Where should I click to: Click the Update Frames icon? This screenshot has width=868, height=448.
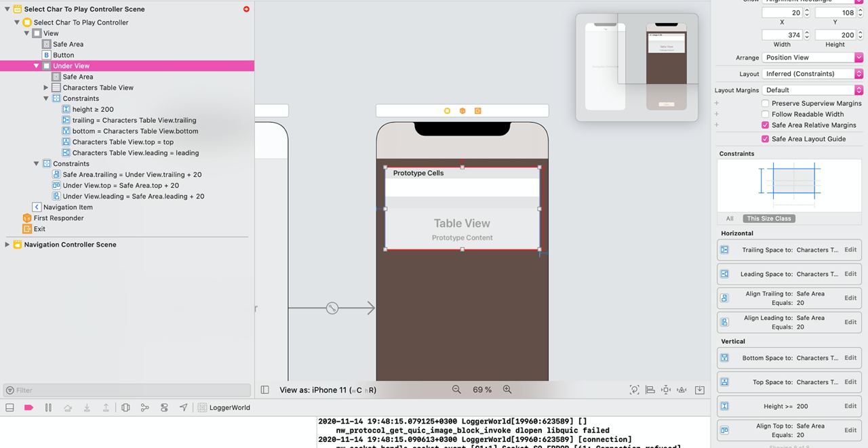634,390
